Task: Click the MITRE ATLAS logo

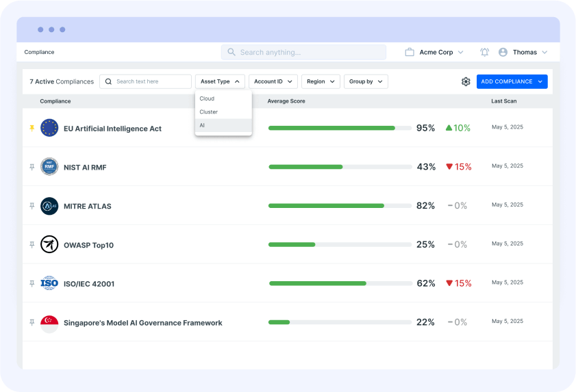Action: [49, 206]
